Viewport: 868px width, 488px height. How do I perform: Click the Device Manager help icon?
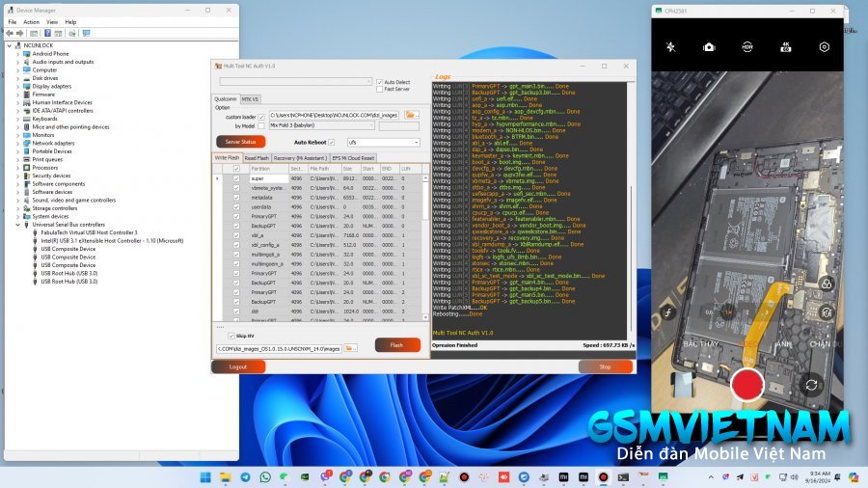click(x=47, y=33)
